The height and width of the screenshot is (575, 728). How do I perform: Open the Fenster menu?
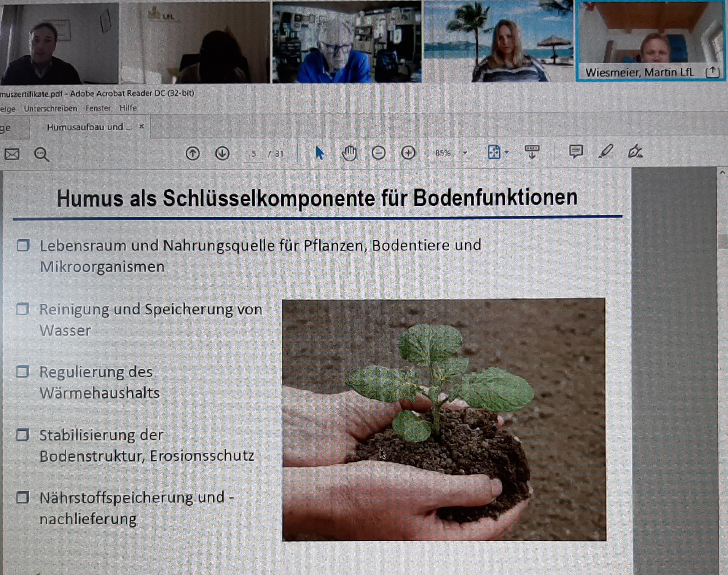click(x=98, y=108)
